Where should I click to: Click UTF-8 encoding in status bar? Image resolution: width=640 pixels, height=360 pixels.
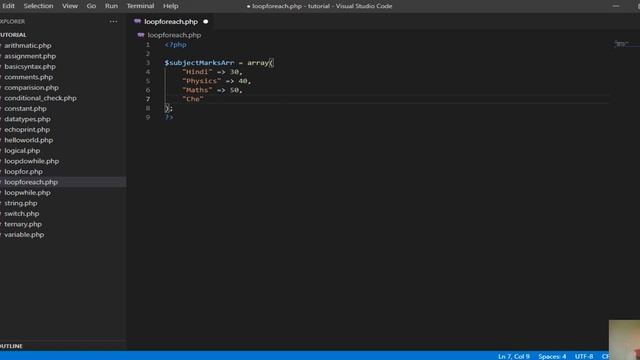[584, 356]
